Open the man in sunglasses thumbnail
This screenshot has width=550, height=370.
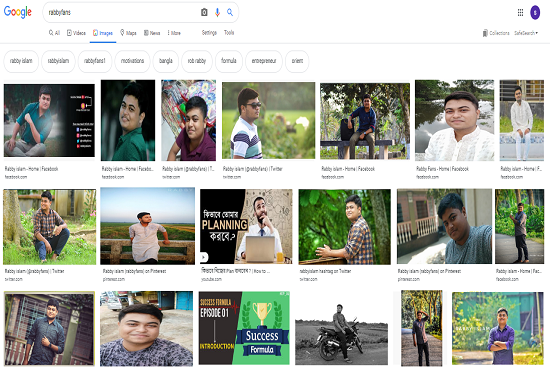coord(268,120)
